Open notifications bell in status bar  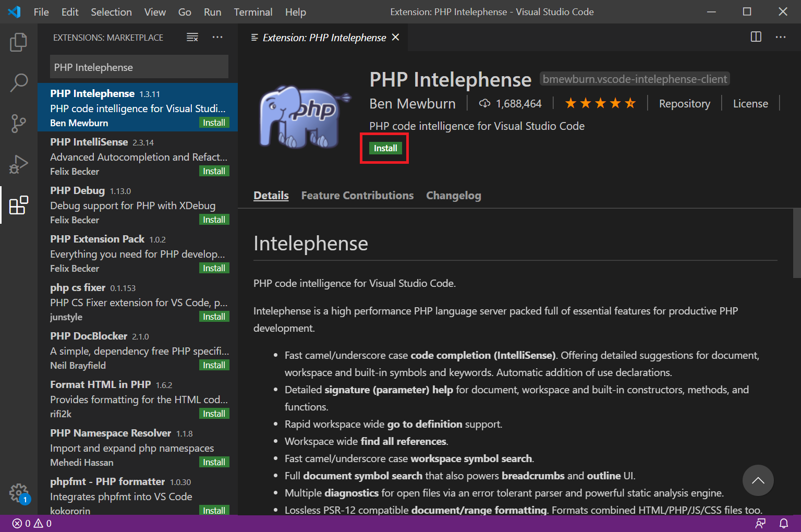pos(783,523)
